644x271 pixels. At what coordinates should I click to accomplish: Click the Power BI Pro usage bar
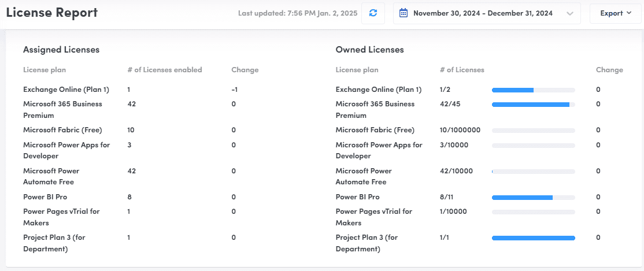[x=534, y=198]
